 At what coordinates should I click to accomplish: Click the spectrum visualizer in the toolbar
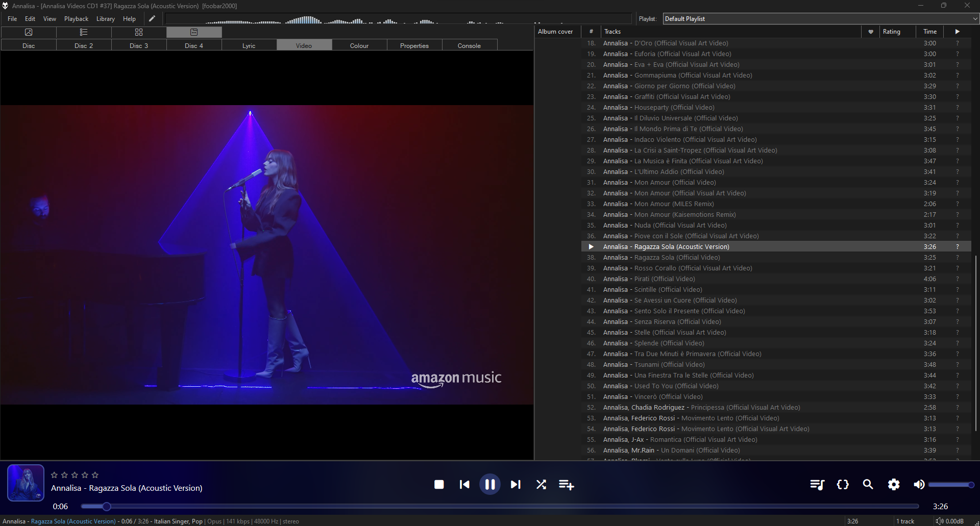pos(398,19)
